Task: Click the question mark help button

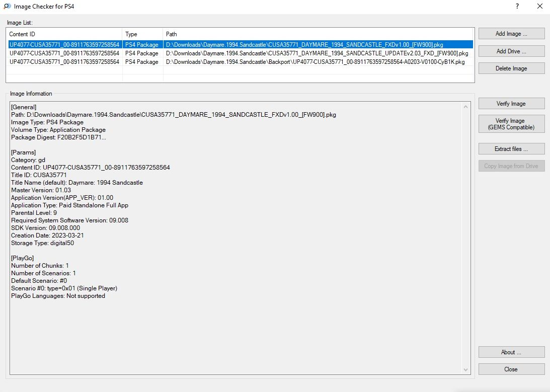Action: coord(517,7)
